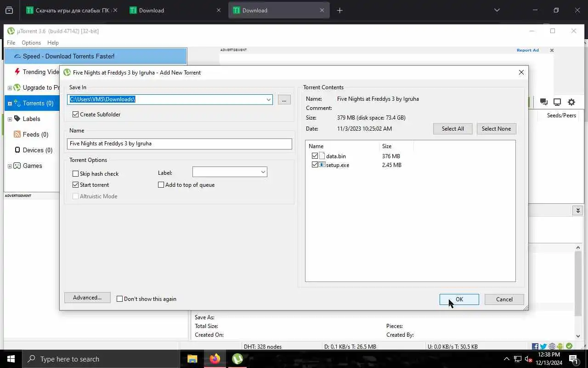Switch to the second Download browser tab
Screen dimensions: 588x368
278,10
